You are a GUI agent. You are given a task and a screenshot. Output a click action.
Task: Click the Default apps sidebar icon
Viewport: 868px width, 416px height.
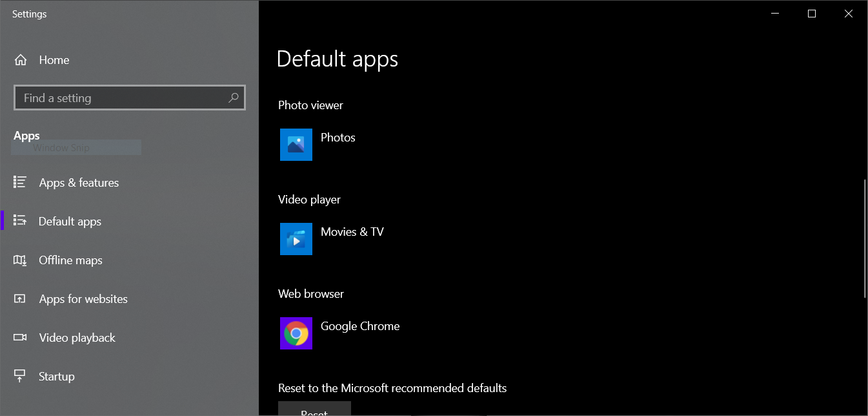pyautogui.click(x=20, y=222)
